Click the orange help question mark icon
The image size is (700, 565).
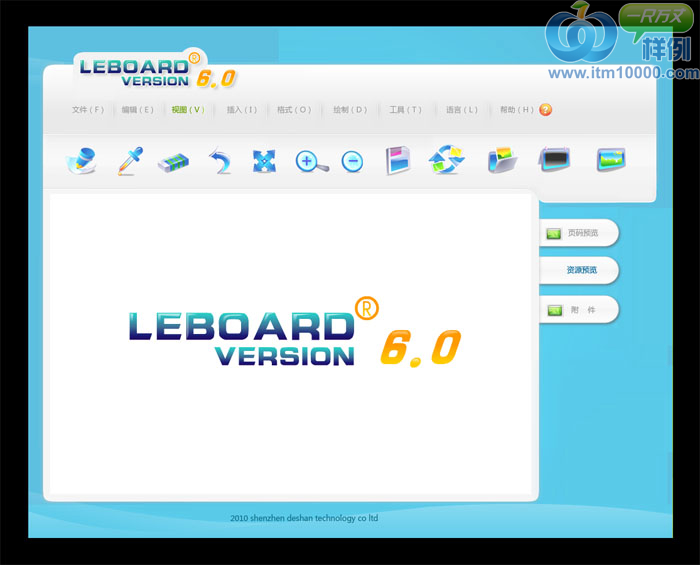(x=546, y=109)
